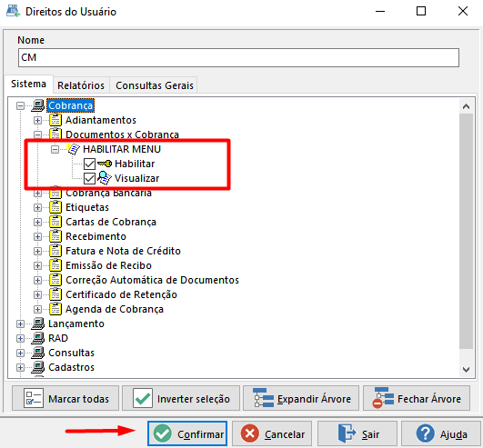Click the Nome input field
This screenshot has height=448, width=483.
238,57
